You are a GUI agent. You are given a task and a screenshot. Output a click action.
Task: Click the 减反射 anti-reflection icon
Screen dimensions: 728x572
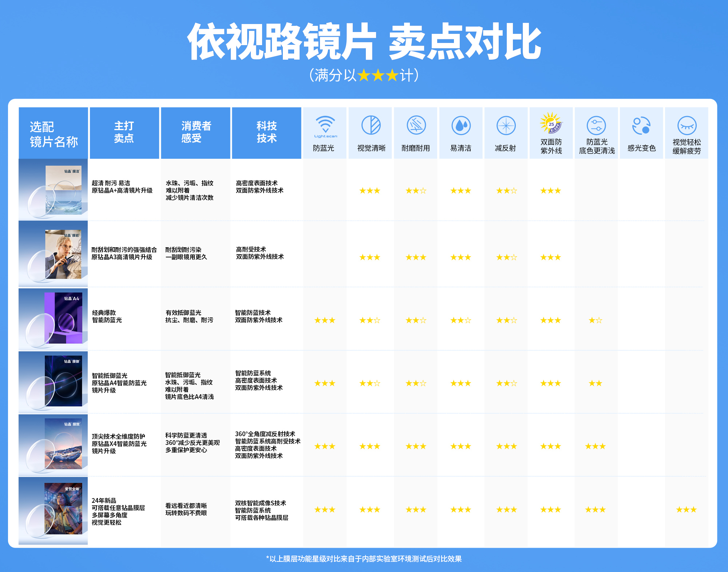point(506,126)
